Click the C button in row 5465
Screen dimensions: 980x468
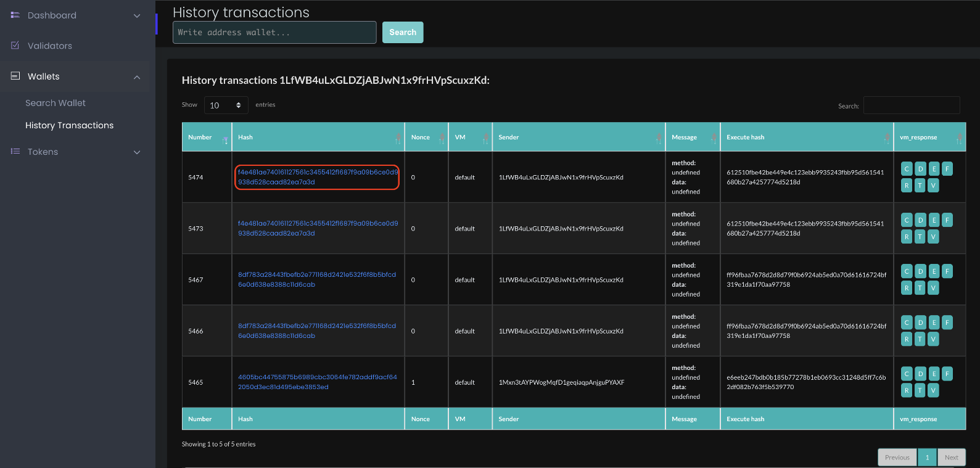pos(907,374)
